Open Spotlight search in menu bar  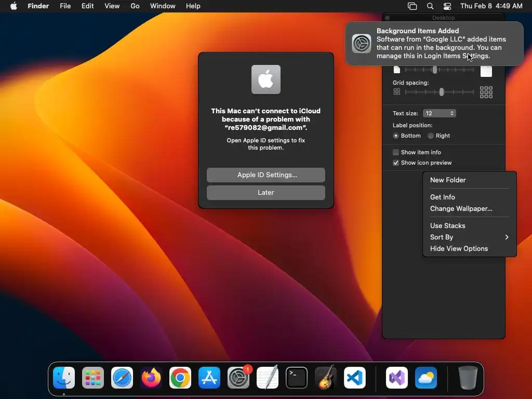(x=430, y=6)
